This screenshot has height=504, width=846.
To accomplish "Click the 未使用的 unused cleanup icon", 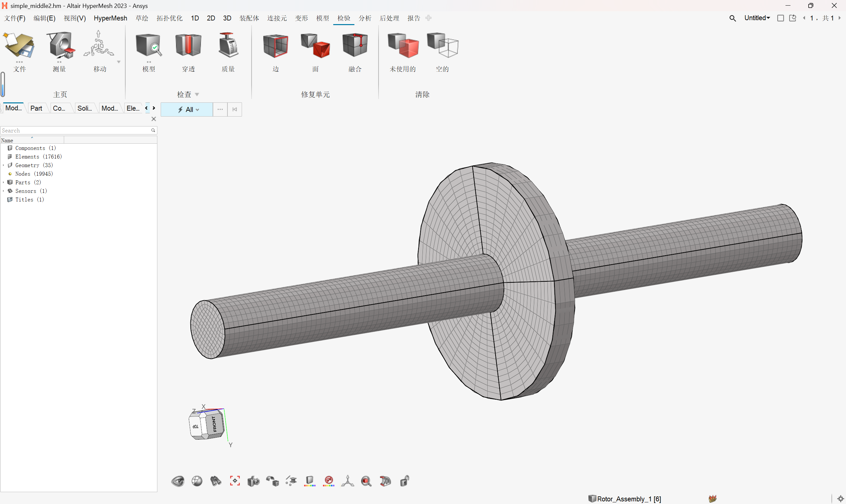I will tap(402, 46).
